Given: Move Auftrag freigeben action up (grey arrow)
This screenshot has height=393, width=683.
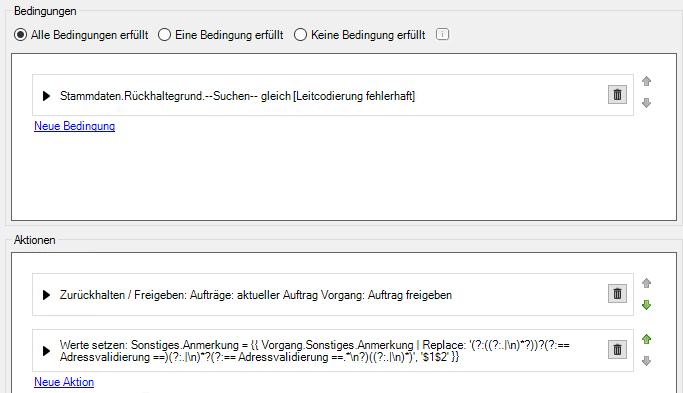Looking at the screenshot, I should (x=646, y=283).
